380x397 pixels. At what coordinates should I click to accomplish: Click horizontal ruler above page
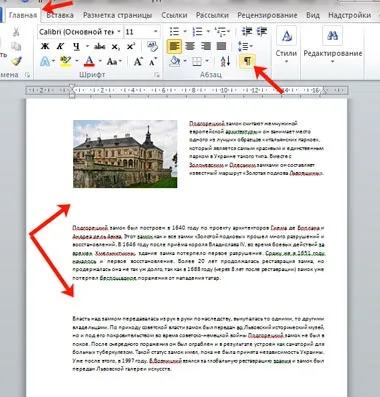coord(187,90)
